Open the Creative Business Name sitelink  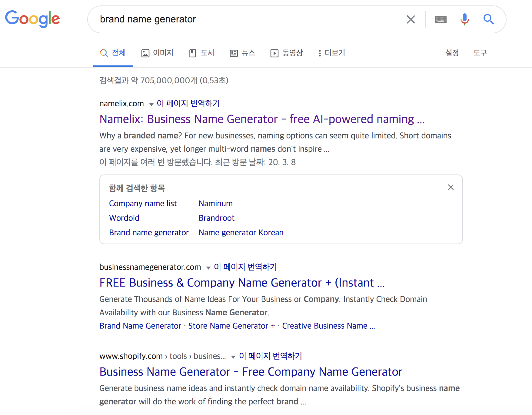(328, 326)
